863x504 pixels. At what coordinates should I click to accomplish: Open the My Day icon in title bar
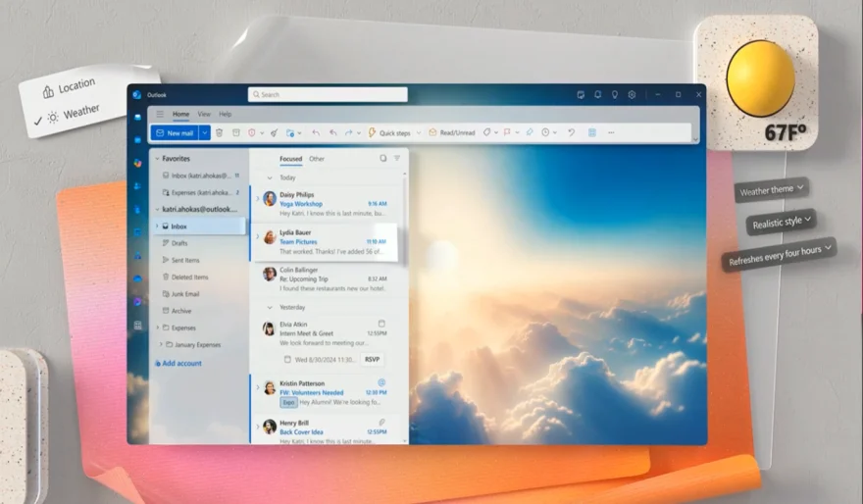point(581,95)
